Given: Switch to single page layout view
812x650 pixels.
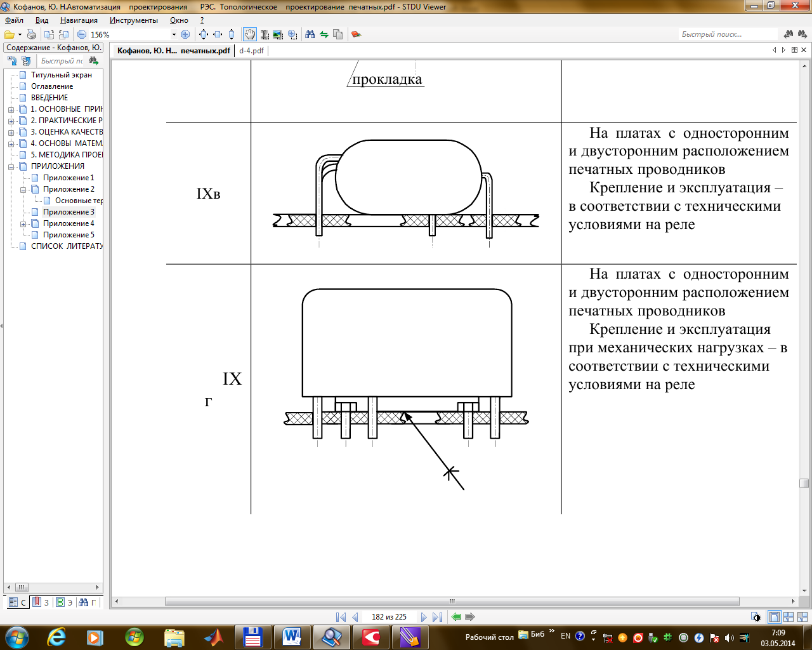Looking at the screenshot, I should [774, 617].
